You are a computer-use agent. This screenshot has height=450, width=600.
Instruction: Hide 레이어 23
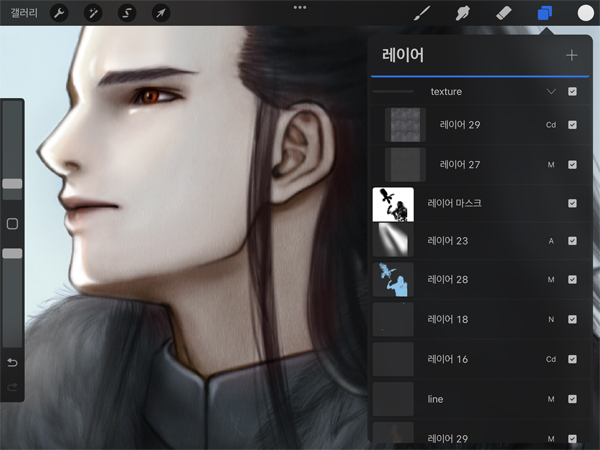click(572, 241)
